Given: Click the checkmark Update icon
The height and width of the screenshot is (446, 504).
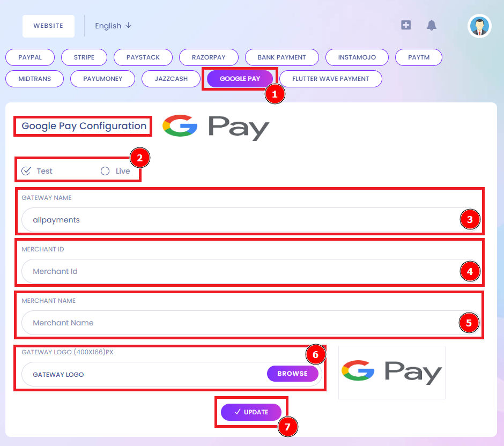Looking at the screenshot, I should (238, 412).
